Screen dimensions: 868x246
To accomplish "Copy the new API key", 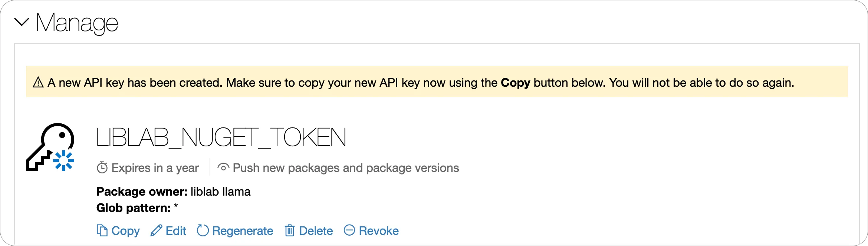I will [125, 230].
